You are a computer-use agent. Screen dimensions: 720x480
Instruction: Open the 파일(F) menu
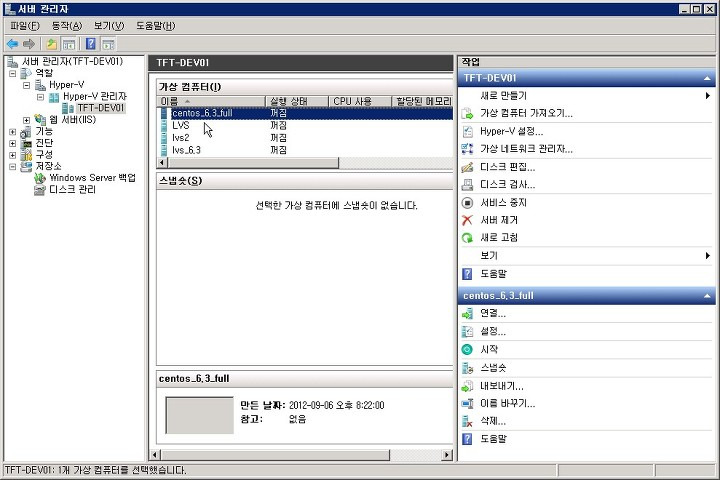click(x=24, y=26)
